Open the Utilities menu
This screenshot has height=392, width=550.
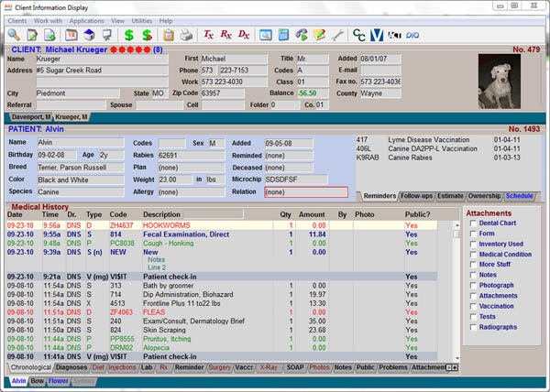(x=142, y=21)
